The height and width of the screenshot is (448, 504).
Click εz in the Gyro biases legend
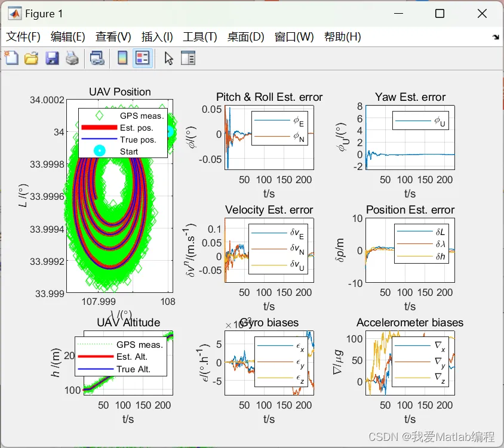(300, 379)
